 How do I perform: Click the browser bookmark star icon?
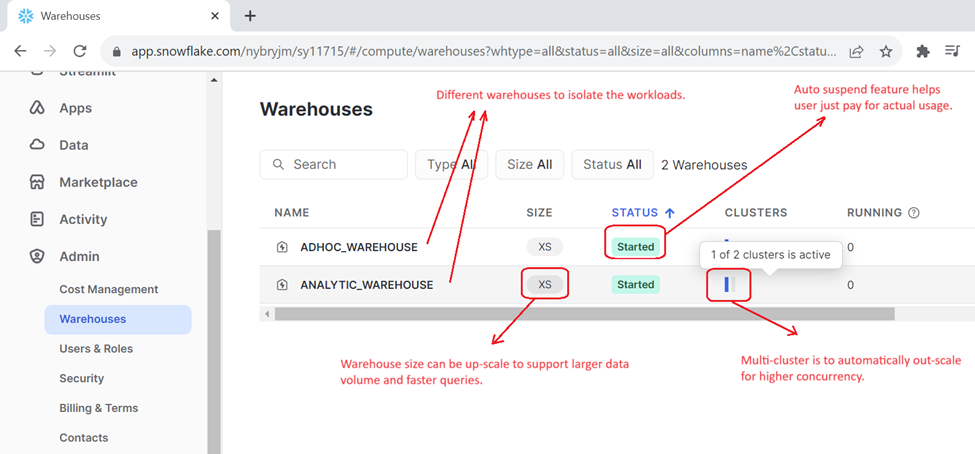coord(886,51)
